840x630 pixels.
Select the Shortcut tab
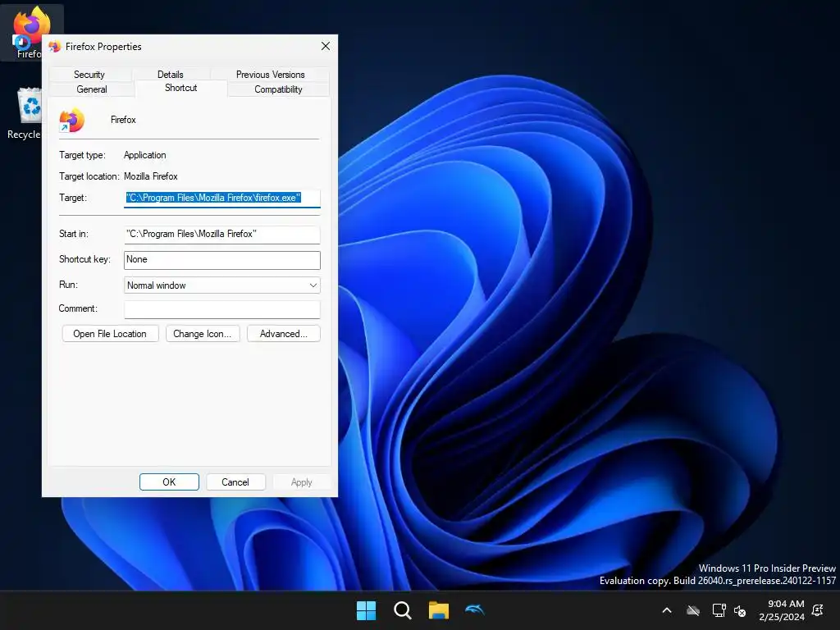181,88
